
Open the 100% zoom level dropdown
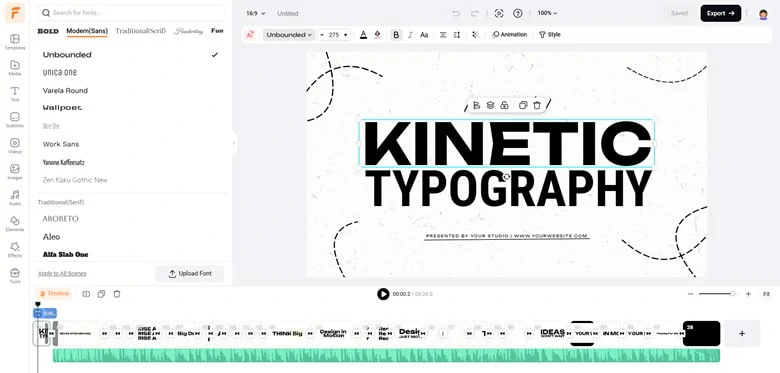(547, 13)
